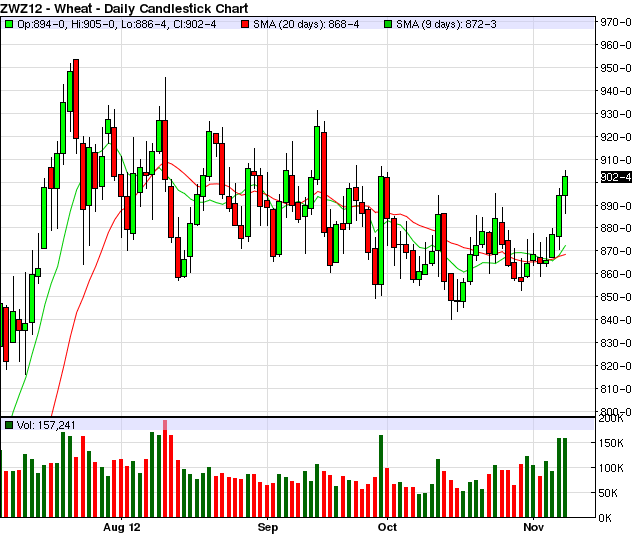Click the 150K volume axis label

(x=611, y=443)
